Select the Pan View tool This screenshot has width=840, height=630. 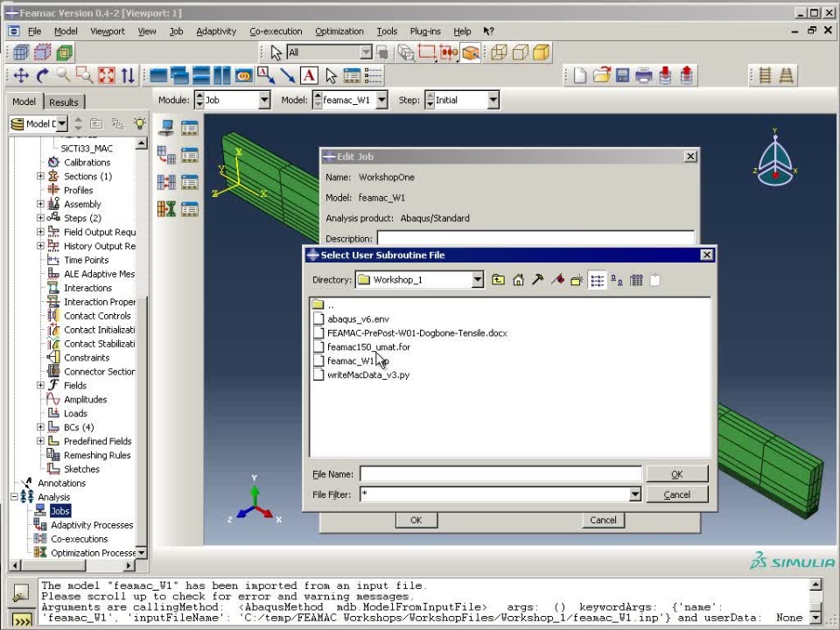[x=21, y=75]
